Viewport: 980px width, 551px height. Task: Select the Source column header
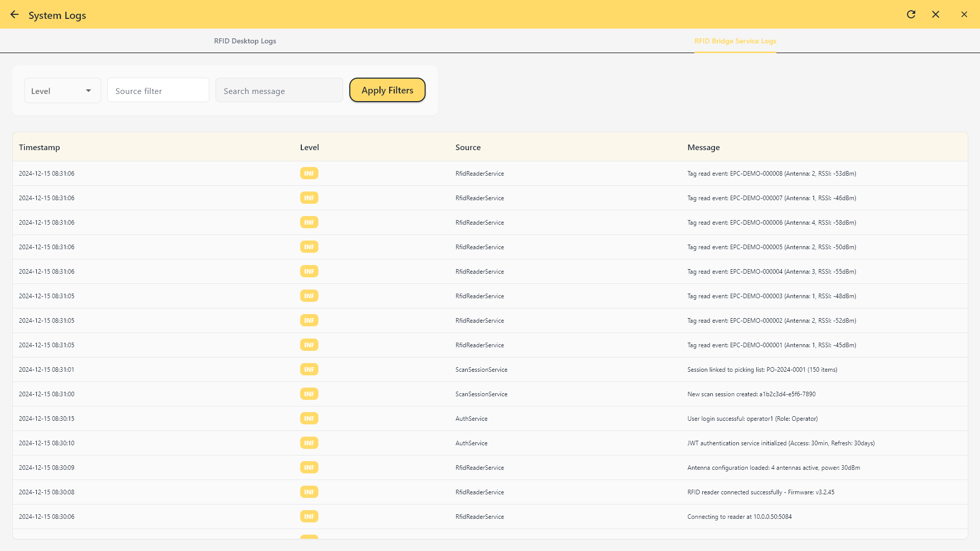click(x=468, y=148)
